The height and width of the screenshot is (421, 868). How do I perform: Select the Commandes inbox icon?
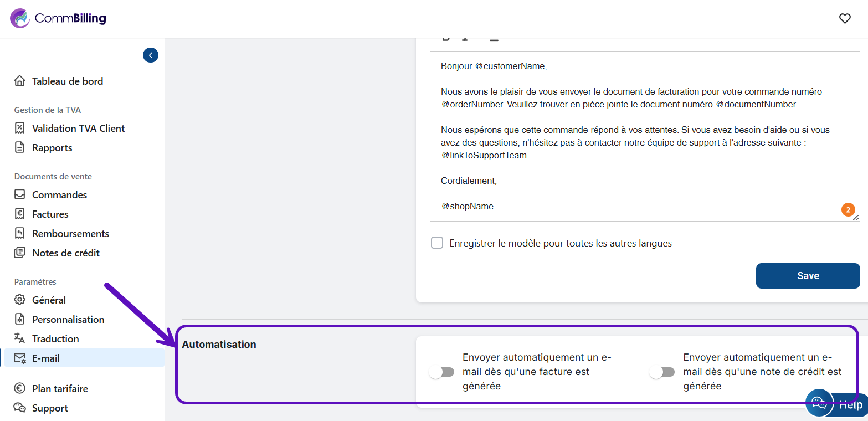(19, 195)
